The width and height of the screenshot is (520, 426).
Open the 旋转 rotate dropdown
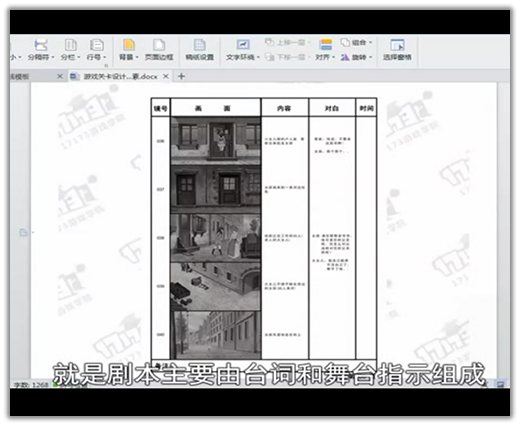click(356, 57)
